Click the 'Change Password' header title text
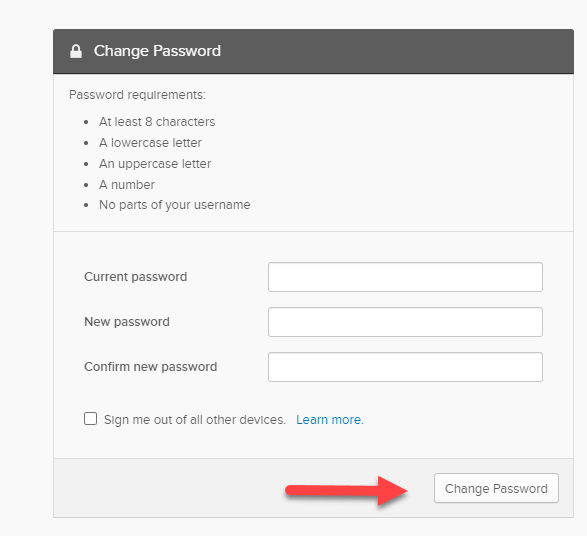Image resolution: width=587 pixels, height=536 pixels. (157, 51)
